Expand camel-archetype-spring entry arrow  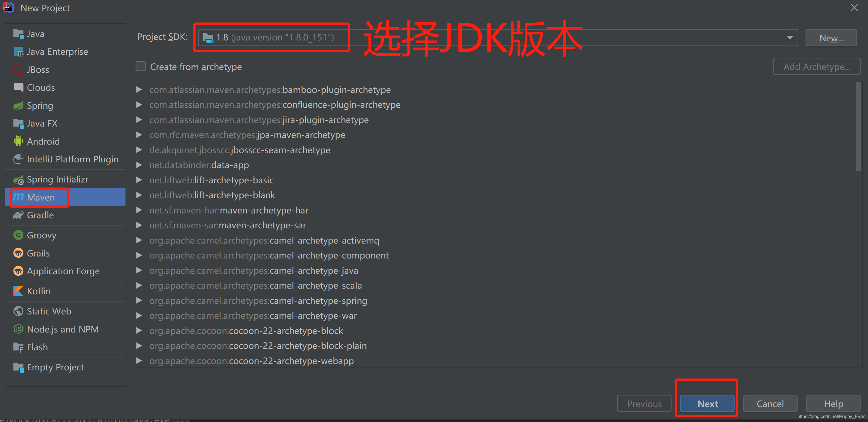[x=139, y=300]
